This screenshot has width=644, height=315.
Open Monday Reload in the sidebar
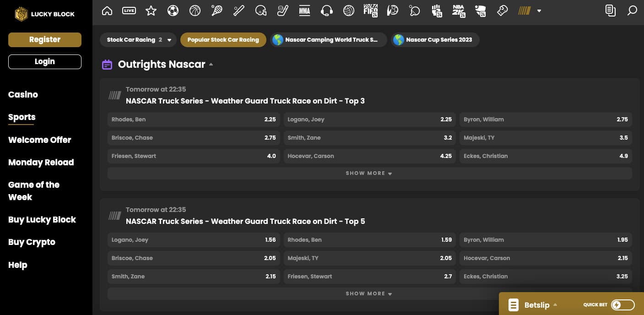tap(41, 163)
